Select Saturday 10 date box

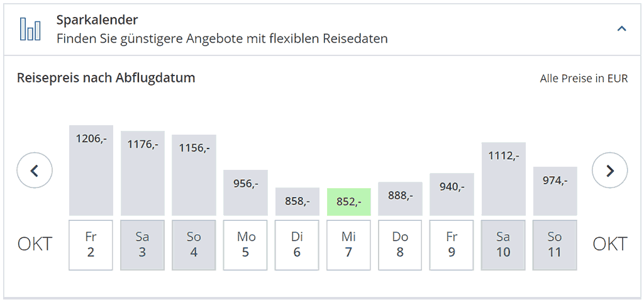pyautogui.click(x=504, y=245)
